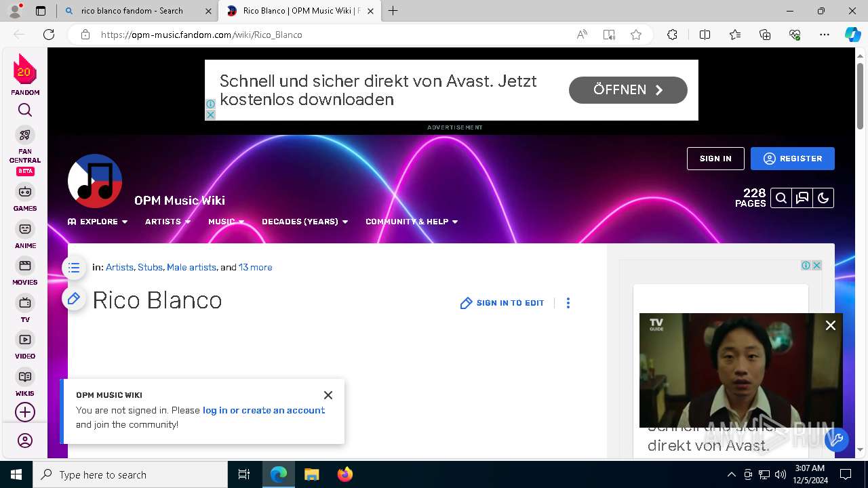
Task: Expand the Music menu
Action: pyautogui.click(x=226, y=222)
